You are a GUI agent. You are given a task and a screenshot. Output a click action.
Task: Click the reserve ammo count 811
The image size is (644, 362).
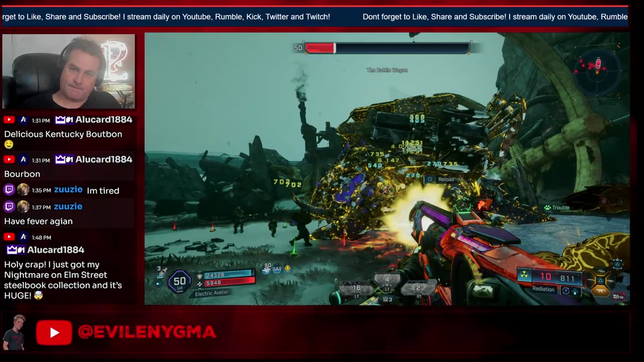pos(567,278)
